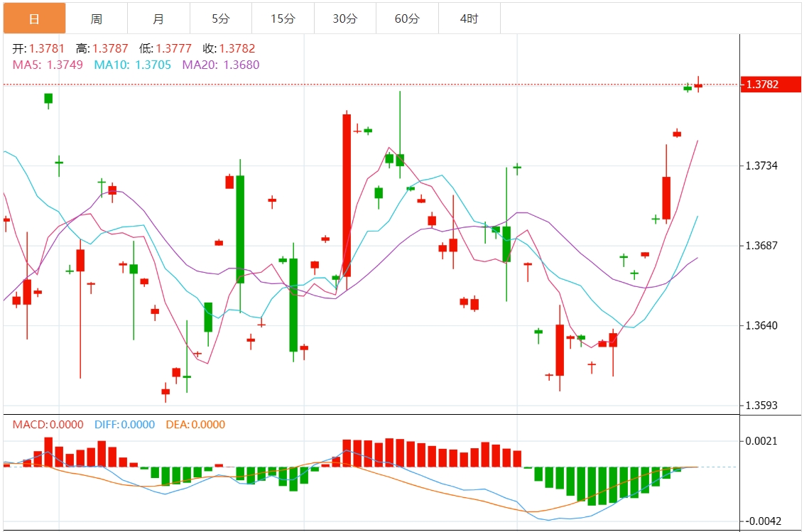Click the 1.3734 price axis label
Screen dimensions: 809x532
click(x=761, y=165)
